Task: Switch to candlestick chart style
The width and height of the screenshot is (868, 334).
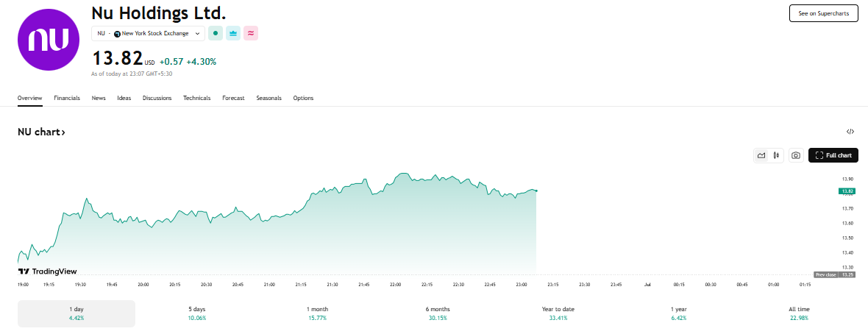Action: click(x=777, y=156)
